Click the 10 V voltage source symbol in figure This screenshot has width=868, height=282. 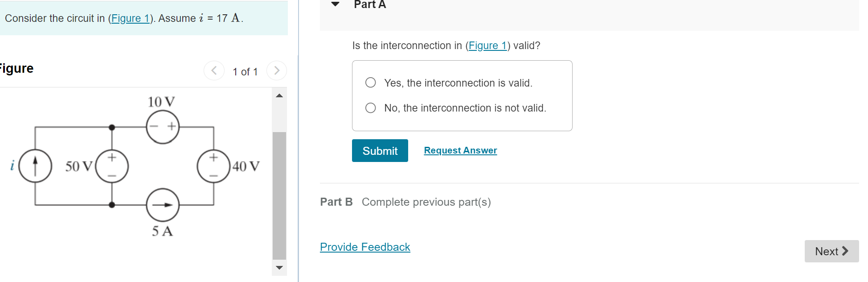pyautogui.click(x=162, y=127)
